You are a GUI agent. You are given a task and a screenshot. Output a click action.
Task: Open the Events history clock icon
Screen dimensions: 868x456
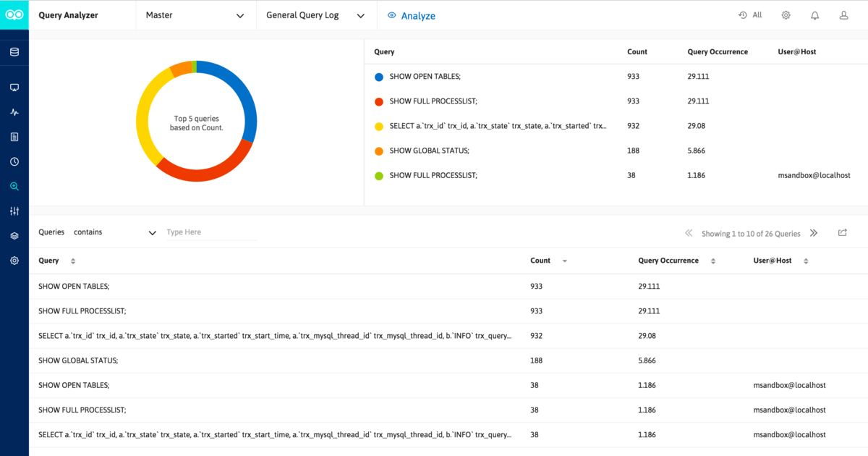click(14, 161)
